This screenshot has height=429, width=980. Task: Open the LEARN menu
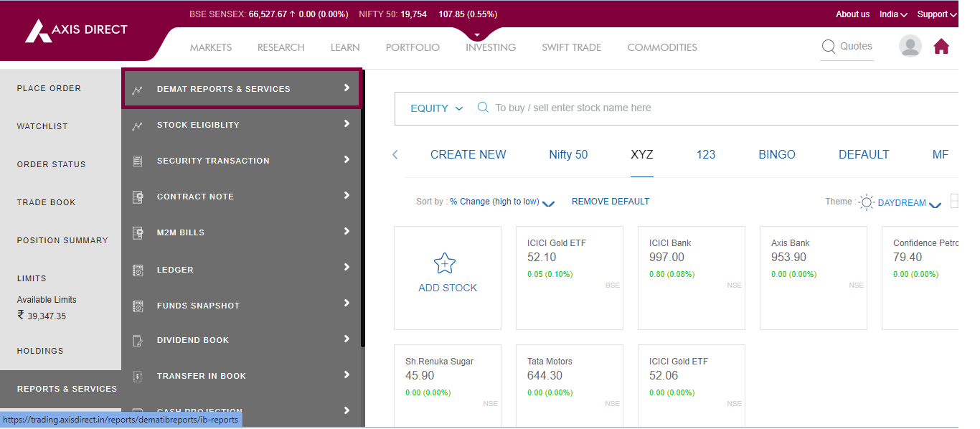[345, 47]
